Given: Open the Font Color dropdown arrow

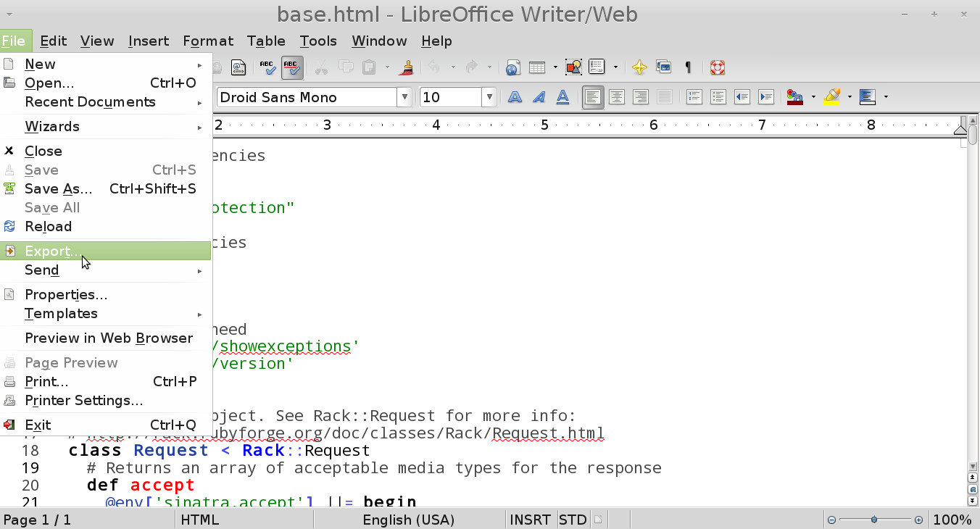Looking at the screenshot, I should pos(813,97).
